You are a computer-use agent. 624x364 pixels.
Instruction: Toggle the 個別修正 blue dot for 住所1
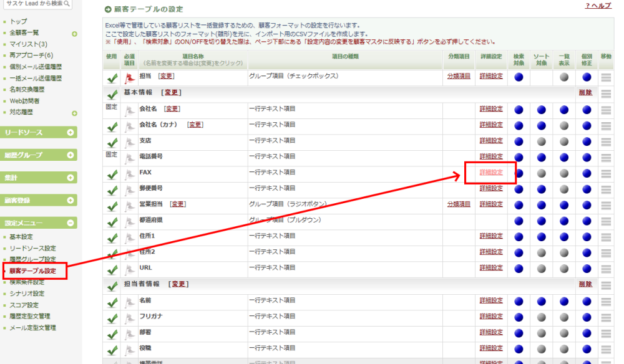(x=587, y=237)
